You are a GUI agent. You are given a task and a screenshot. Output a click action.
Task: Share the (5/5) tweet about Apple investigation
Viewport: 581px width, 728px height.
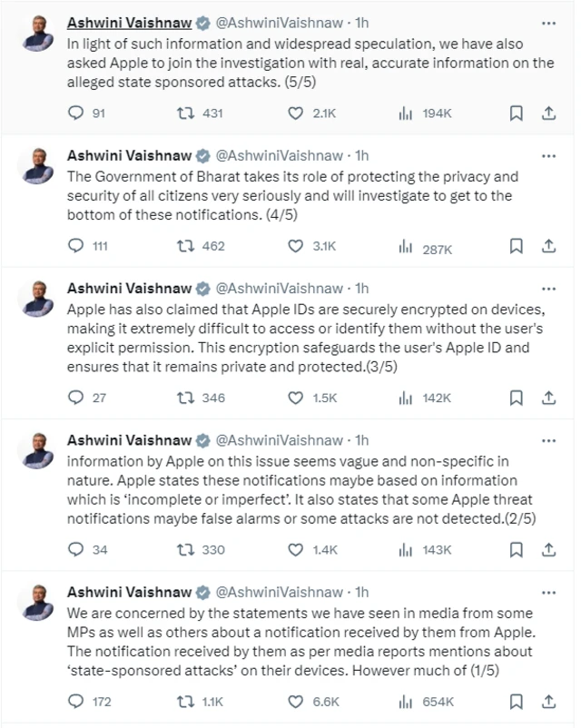548,113
